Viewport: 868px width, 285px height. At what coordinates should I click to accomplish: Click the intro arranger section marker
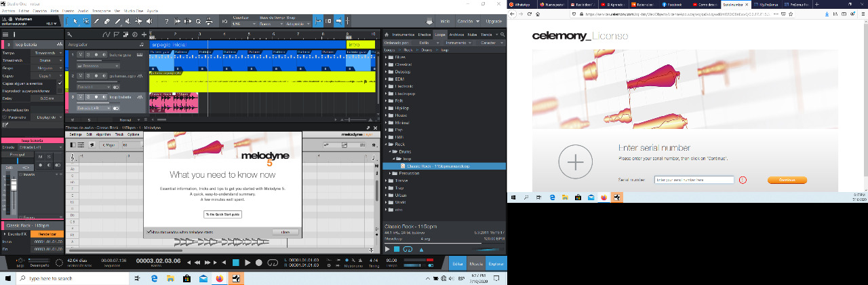(x=361, y=45)
